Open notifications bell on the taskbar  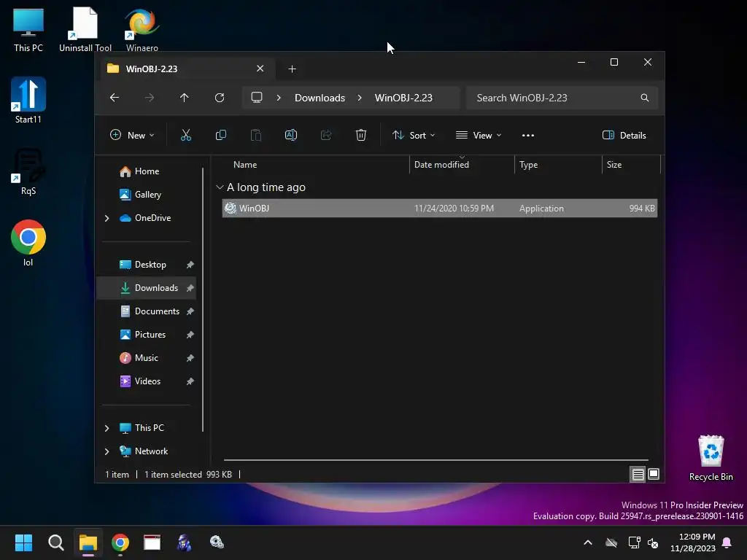pos(727,542)
